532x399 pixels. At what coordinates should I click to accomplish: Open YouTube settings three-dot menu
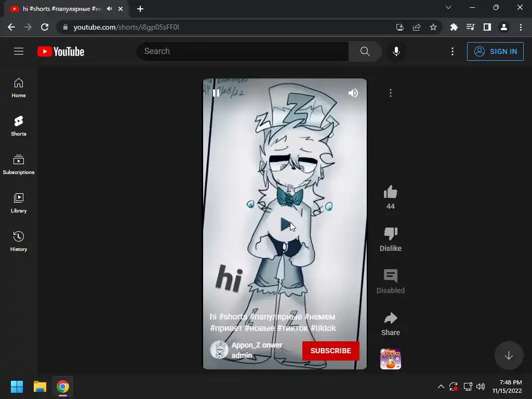point(453,51)
